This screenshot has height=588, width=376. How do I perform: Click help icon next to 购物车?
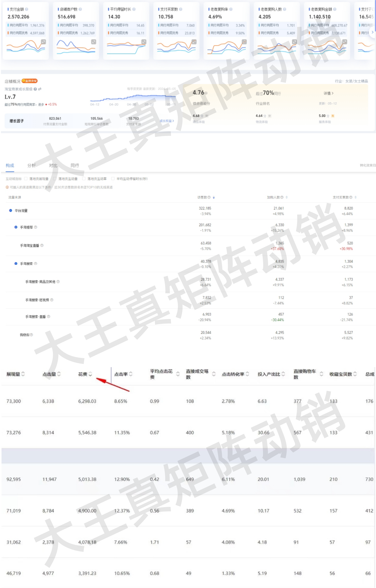(x=31, y=335)
